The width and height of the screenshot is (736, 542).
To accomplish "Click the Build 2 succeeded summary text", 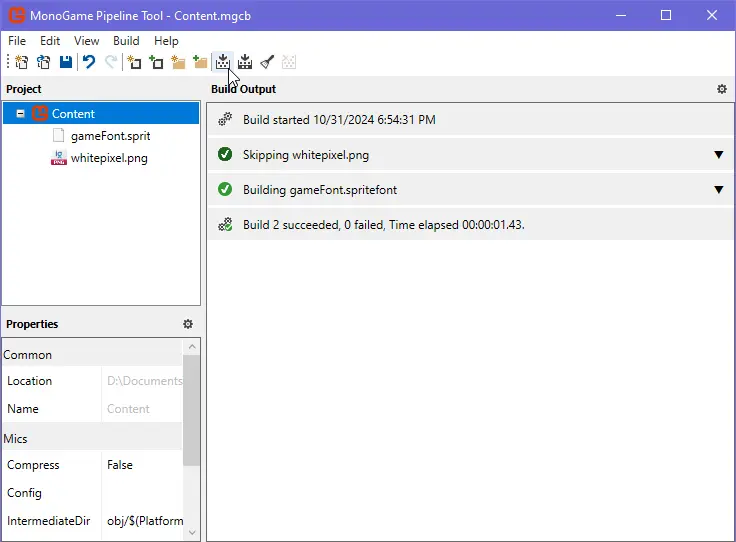I will pyautogui.click(x=383, y=225).
